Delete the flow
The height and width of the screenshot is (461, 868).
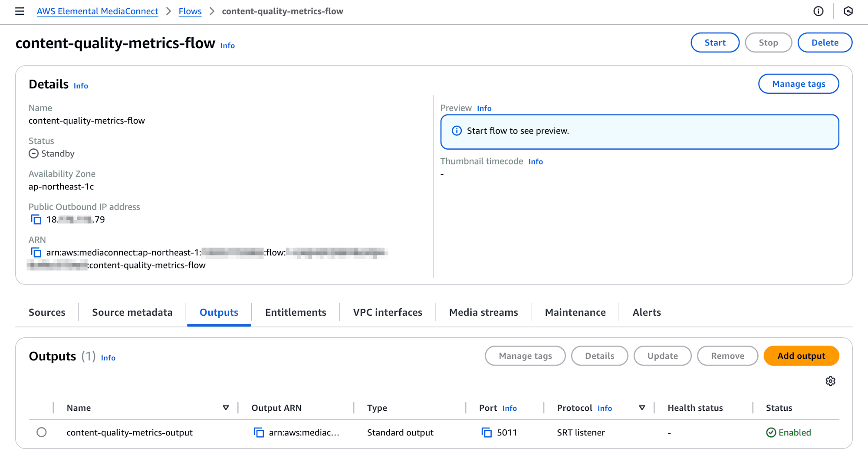(825, 43)
